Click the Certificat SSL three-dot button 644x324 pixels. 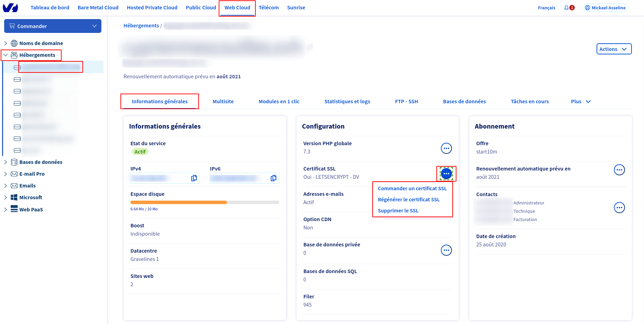[x=446, y=174]
